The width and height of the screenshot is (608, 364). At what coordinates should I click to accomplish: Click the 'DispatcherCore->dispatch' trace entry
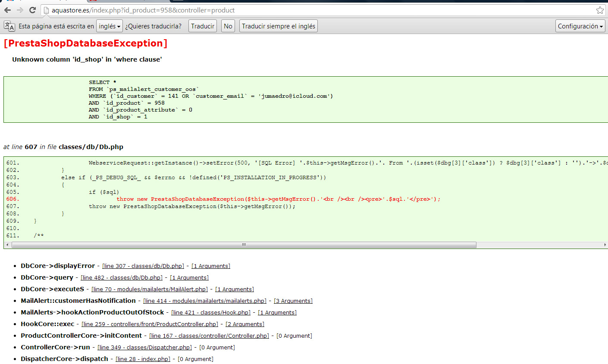click(64, 359)
